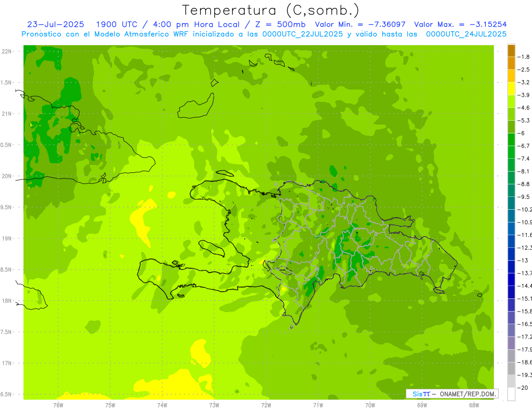Select the -17.9 color scale label
Viewport: 532px width, 411px height.
coord(525,349)
